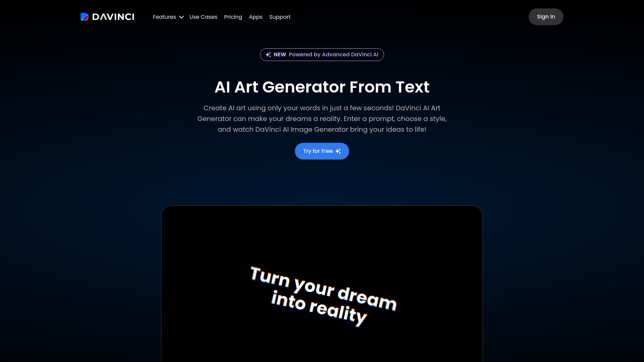Expand the NEW Powered by Advanced DaVinci AI badge
Screen dimensions: 644x362
coord(322,54)
